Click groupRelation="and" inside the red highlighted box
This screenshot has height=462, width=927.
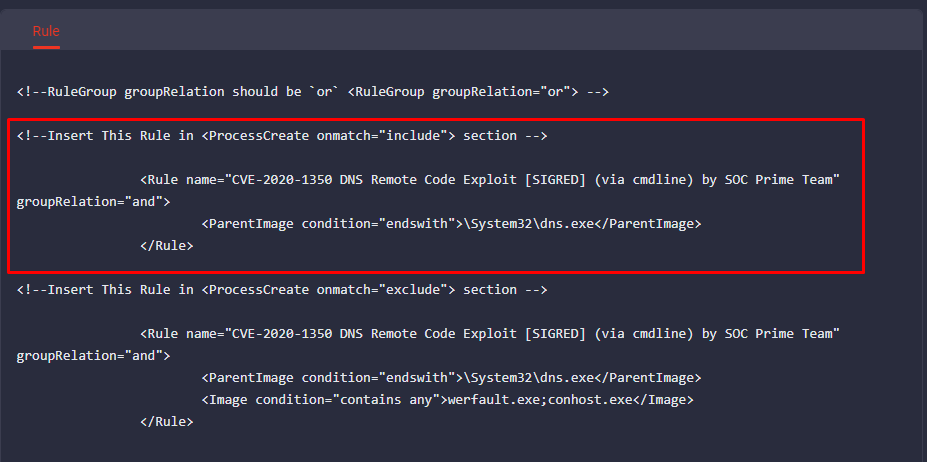[x=93, y=201]
